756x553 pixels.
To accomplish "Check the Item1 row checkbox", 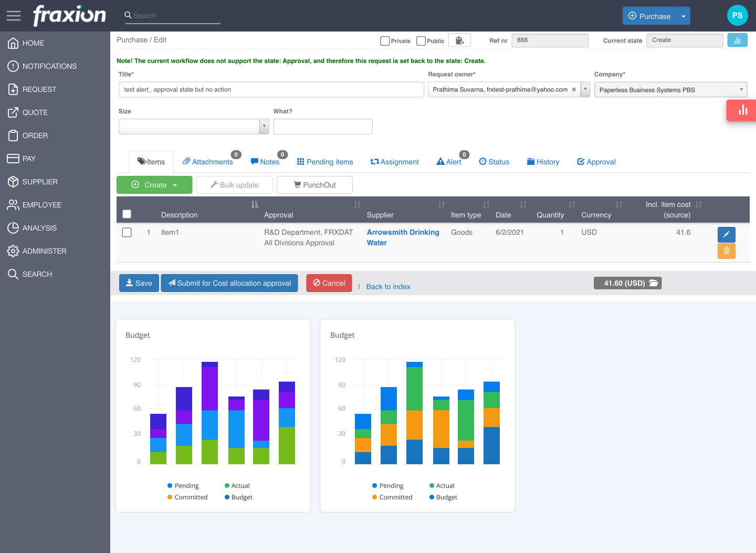I will 127,232.
